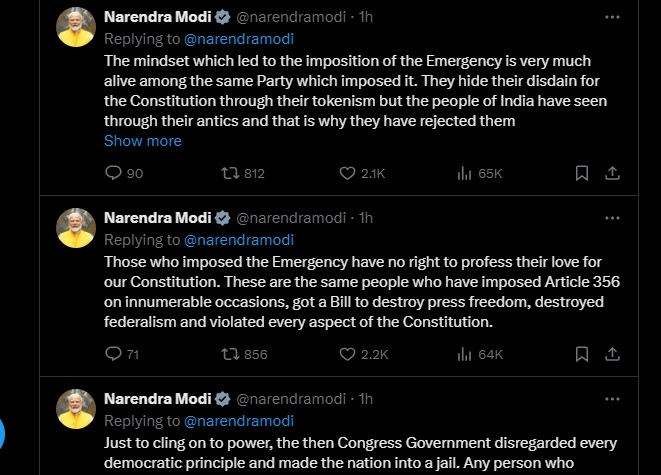Like the tweet with 2.1K likes

347,173
